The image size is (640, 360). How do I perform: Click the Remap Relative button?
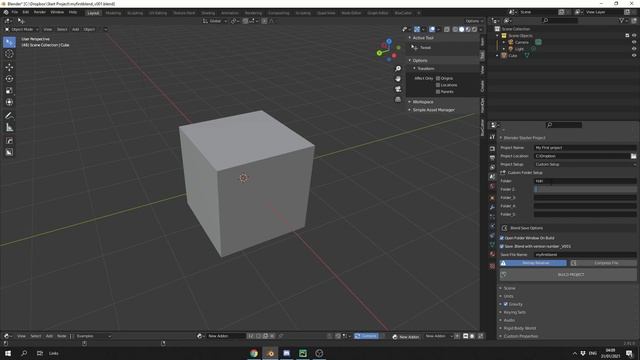coord(533,263)
